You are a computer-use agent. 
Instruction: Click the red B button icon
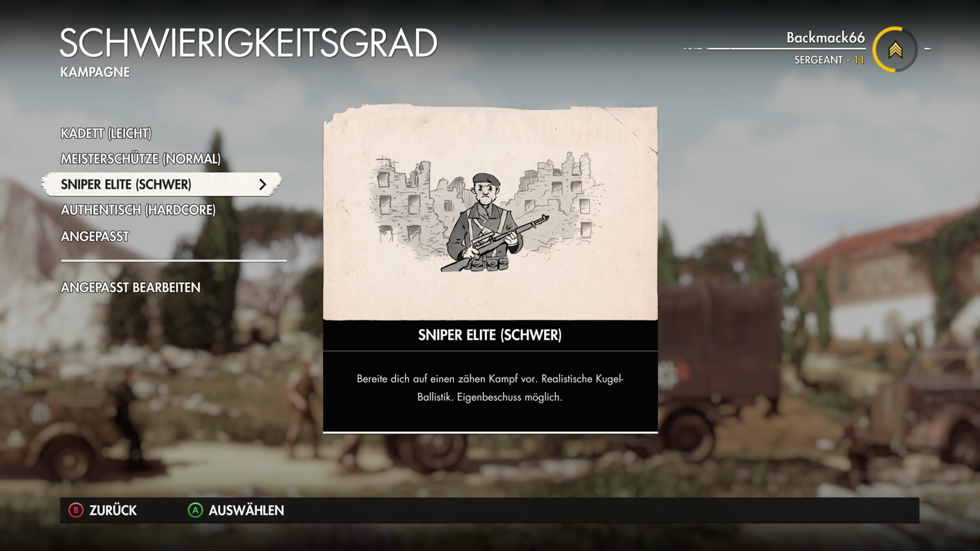(x=76, y=510)
